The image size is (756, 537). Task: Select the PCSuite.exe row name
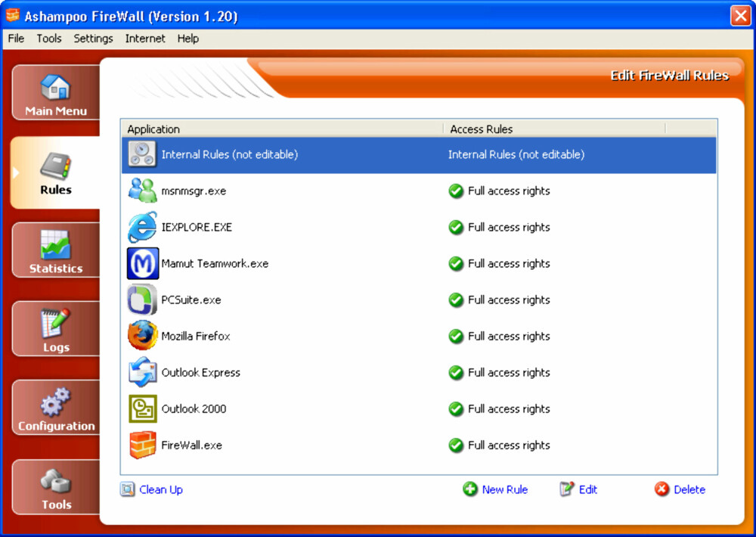click(x=191, y=300)
